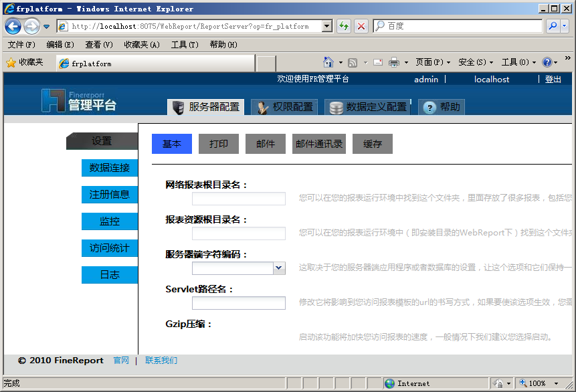This screenshot has height=392, width=576.
Task: Open the 安全(S) command bar menu
Action: tap(476, 62)
